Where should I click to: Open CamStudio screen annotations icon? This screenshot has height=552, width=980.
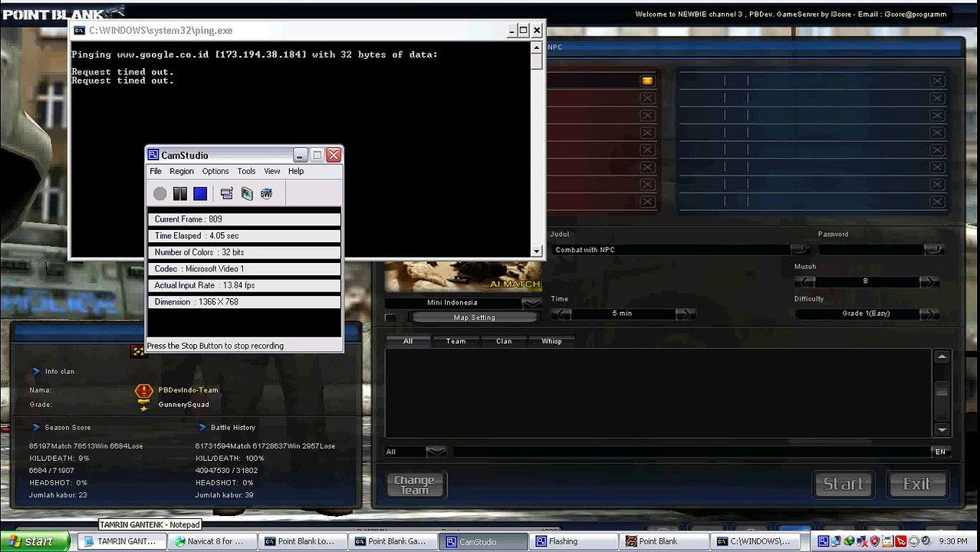(247, 194)
